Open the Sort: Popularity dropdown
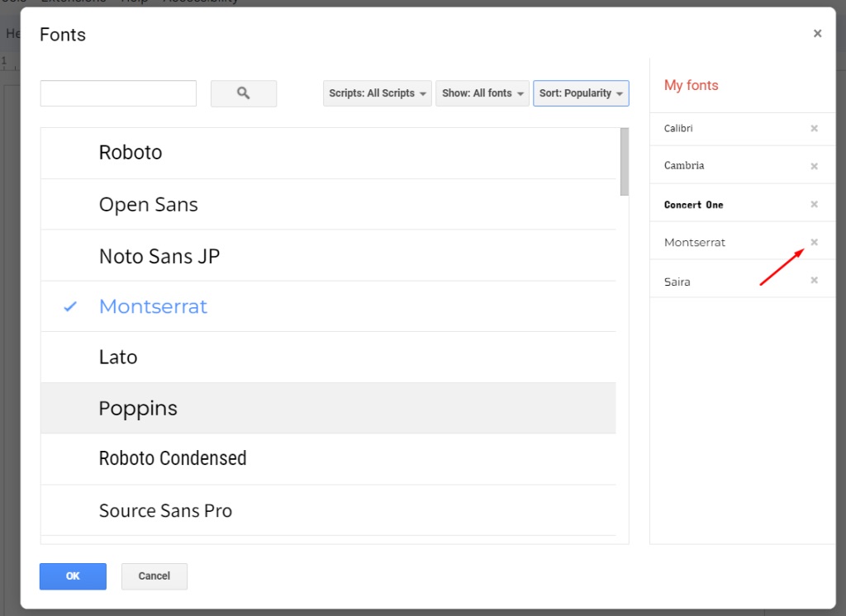 (581, 93)
